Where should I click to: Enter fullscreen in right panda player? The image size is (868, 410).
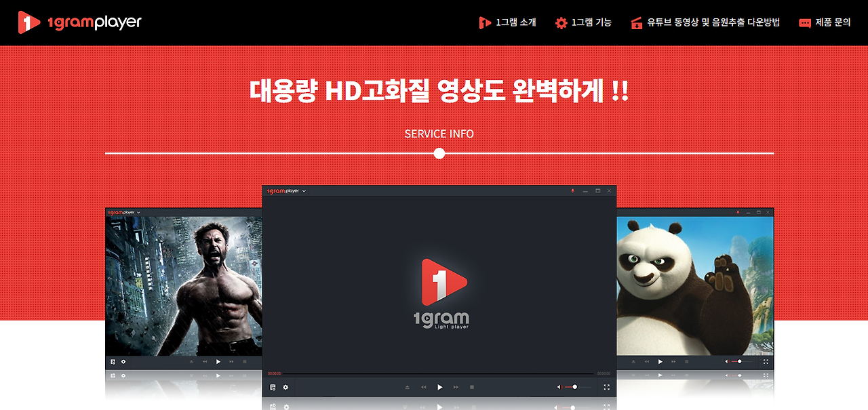(x=766, y=362)
